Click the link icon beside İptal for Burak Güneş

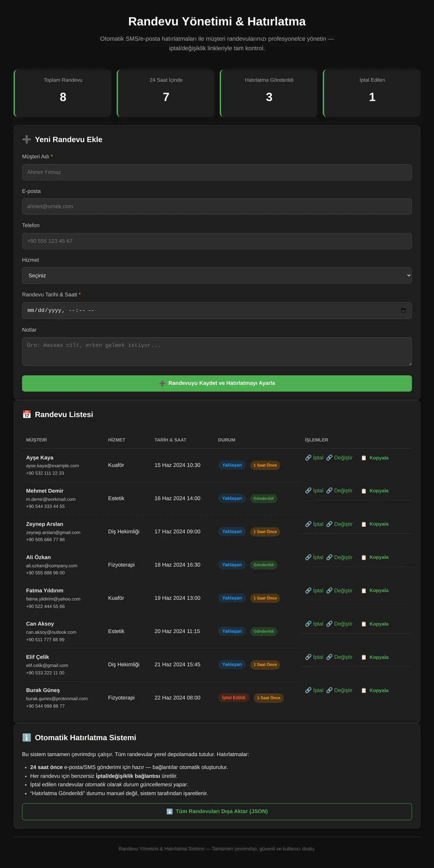tap(308, 690)
